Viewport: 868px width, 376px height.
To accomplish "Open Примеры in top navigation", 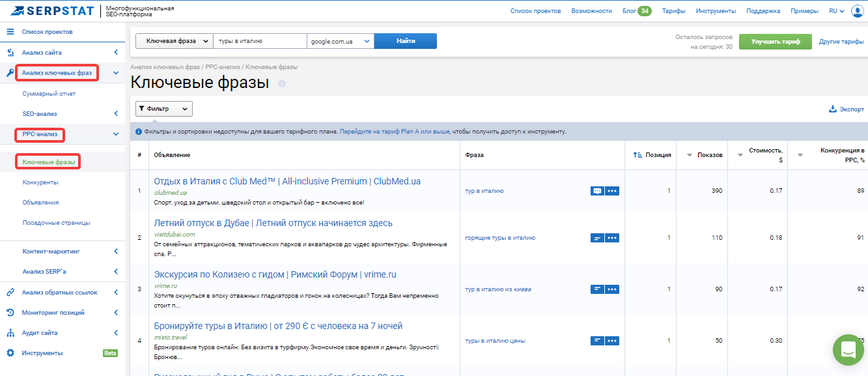I will pyautogui.click(x=804, y=11).
